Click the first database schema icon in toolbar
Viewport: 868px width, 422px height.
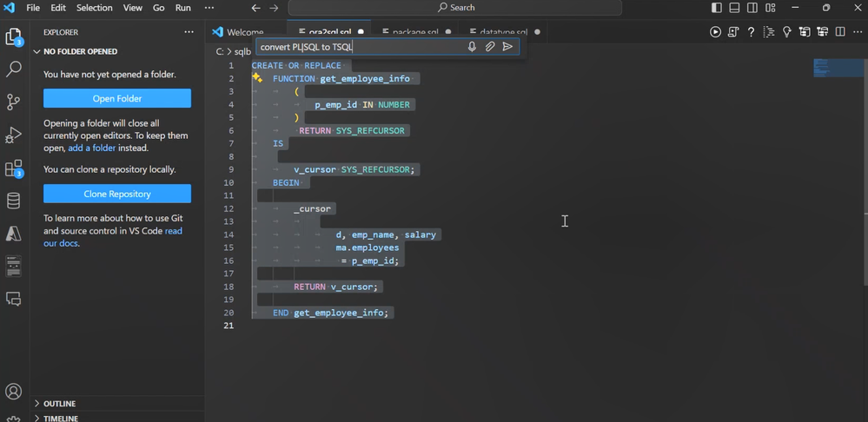805,32
